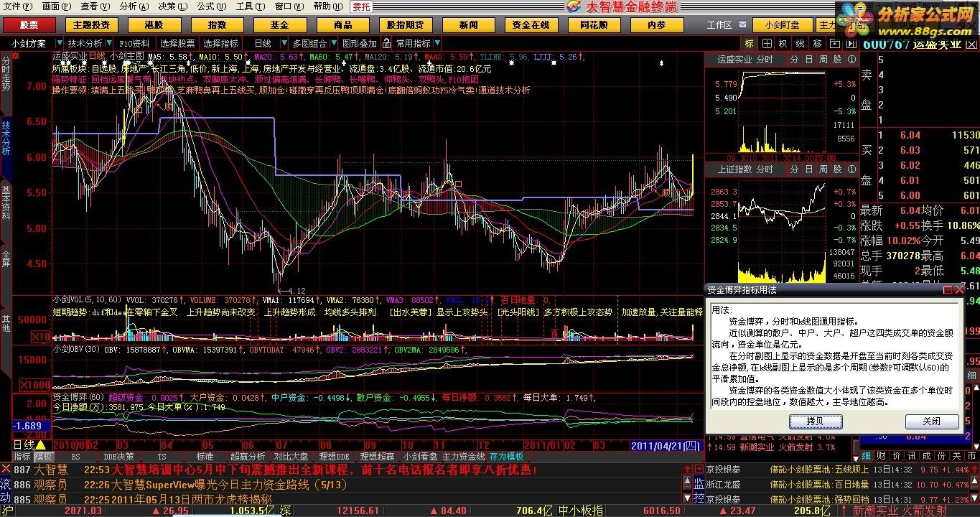This screenshot has height=517, width=980.
Task: Open the 工具 menu
Action: (x=249, y=6)
